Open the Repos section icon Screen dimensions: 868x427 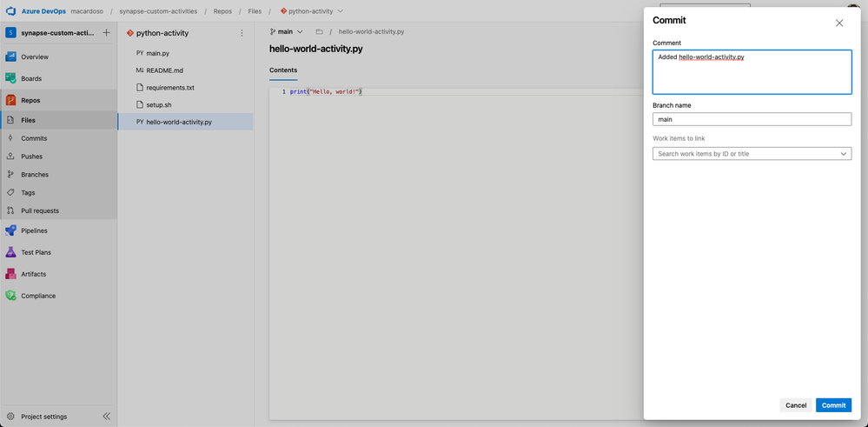[10, 100]
